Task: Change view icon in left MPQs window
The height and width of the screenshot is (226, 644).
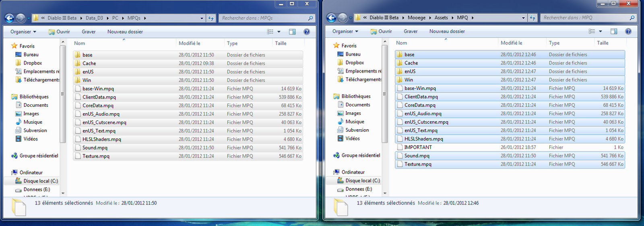Action: click(x=270, y=32)
